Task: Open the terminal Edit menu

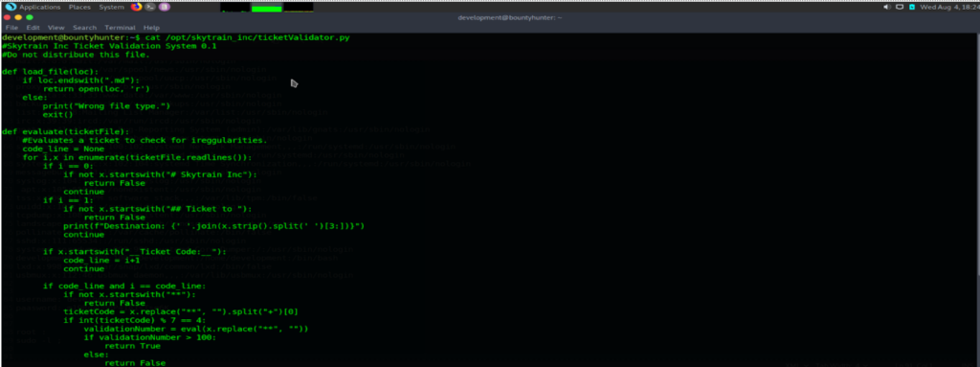Action: pyautogui.click(x=33, y=28)
